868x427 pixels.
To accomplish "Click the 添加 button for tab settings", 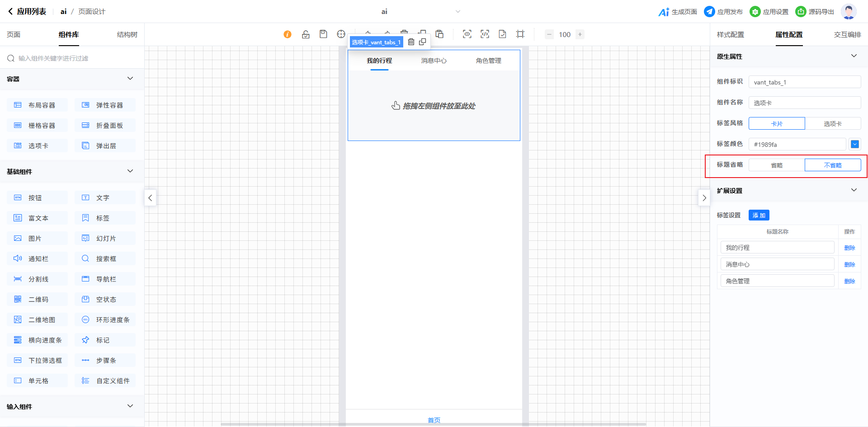I will (759, 216).
